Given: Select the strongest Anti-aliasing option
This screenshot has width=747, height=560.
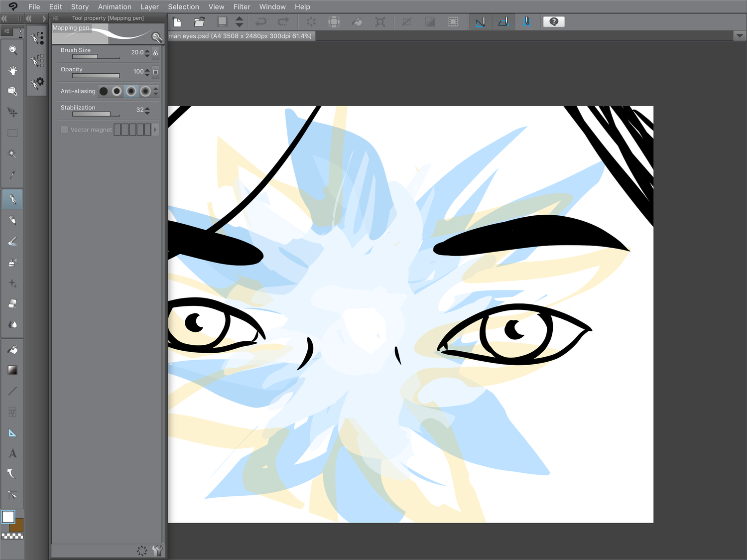Looking at the screenshot, I should 144,91.
